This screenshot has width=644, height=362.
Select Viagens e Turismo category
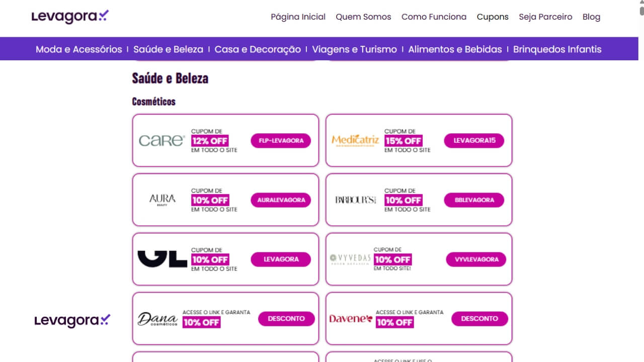(354, 49)
